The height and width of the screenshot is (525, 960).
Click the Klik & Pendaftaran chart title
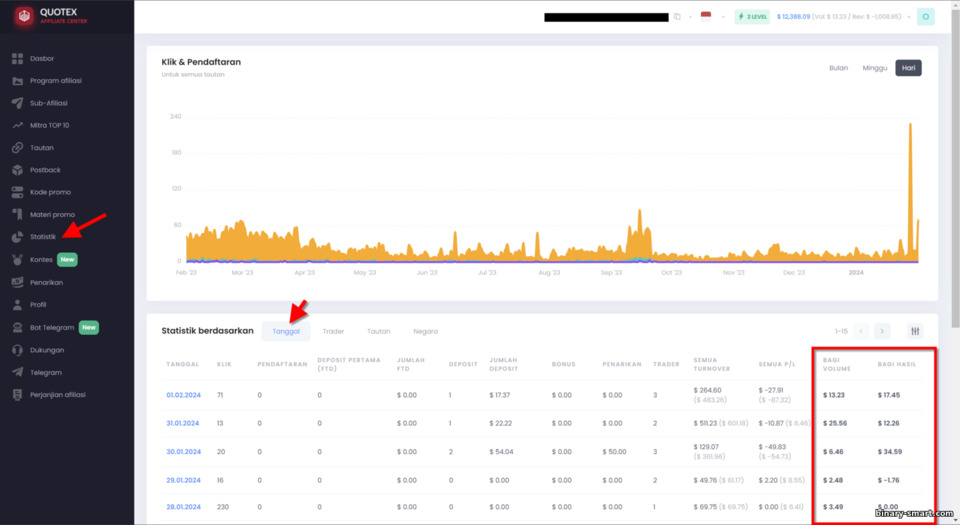(x=201, y=62)
